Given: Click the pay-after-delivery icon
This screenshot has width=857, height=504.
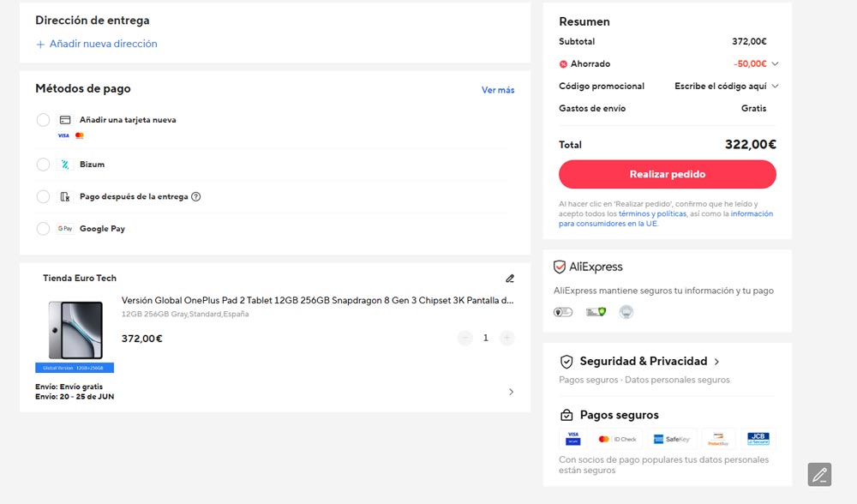Looking at the screenshot, I should point(65,197).
